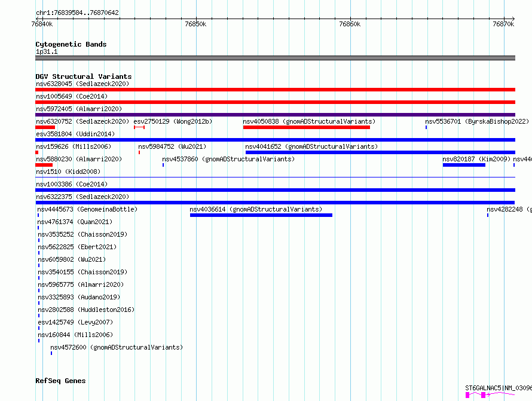Click the RefSeq Genes track title
Viewport: 532px width, 401px height.
60,381
